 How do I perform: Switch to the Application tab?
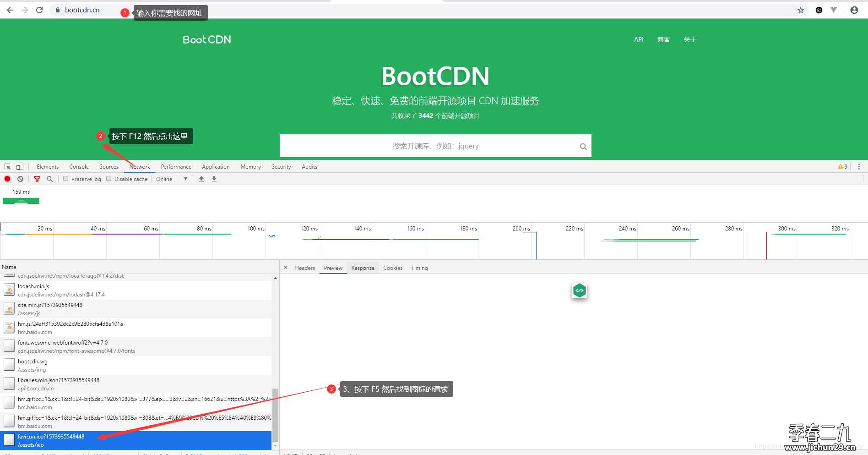[216, 167]
